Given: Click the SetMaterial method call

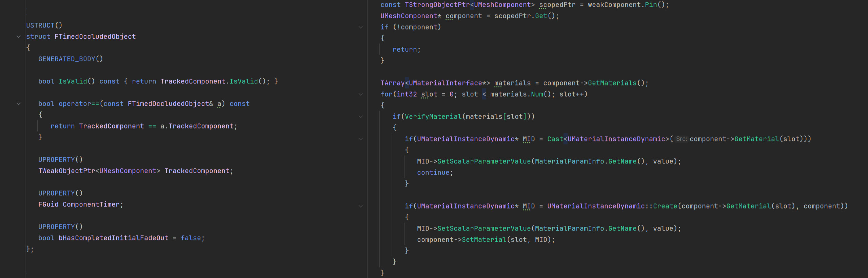Looking at the screenshot, I should [484, 240].
